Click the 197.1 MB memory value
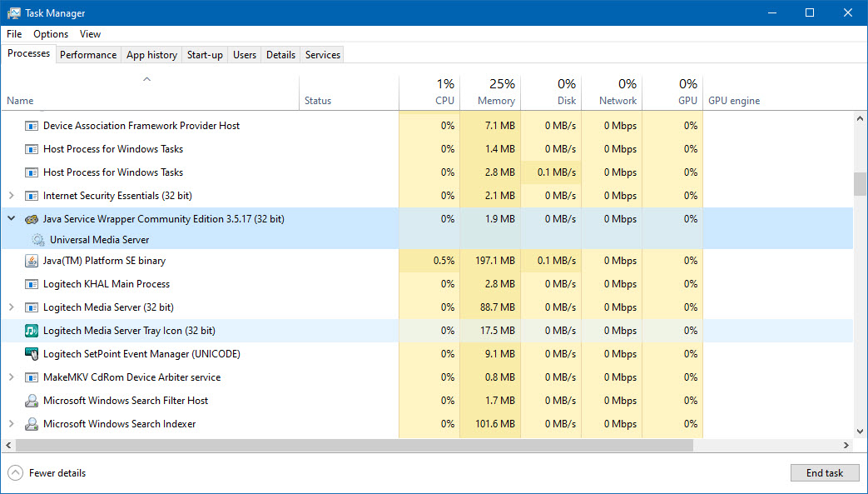 [x=495, y=261]
